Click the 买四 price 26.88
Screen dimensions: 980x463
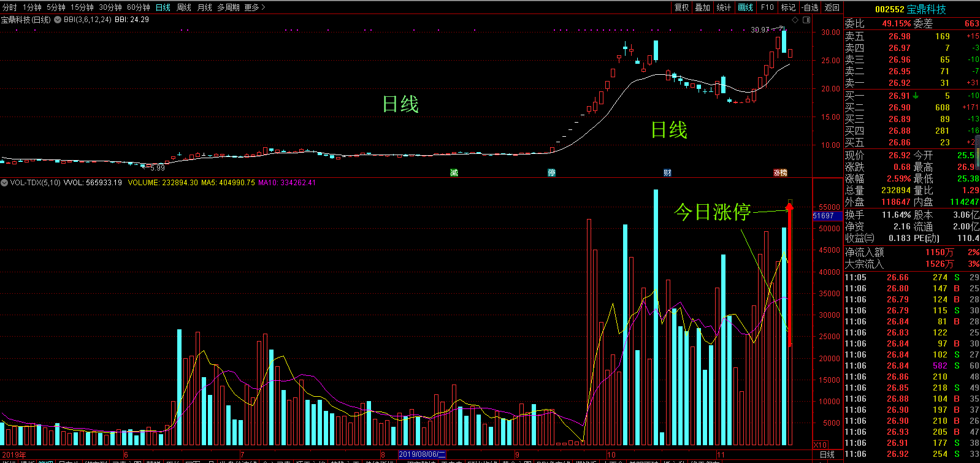[x=900, y=131]
